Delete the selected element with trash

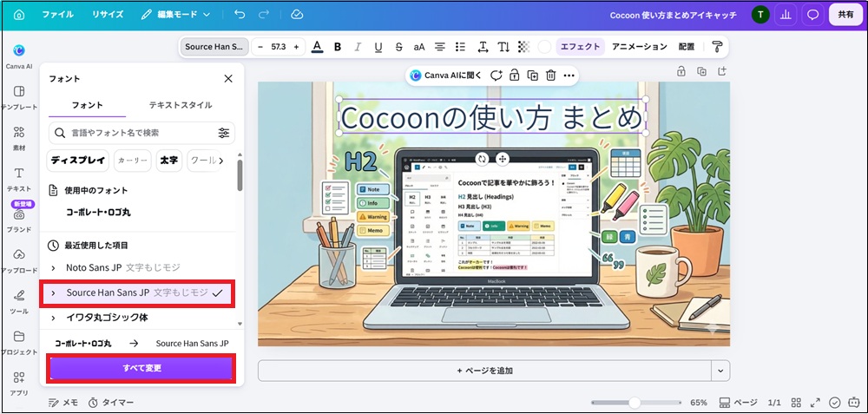point(551,76)
